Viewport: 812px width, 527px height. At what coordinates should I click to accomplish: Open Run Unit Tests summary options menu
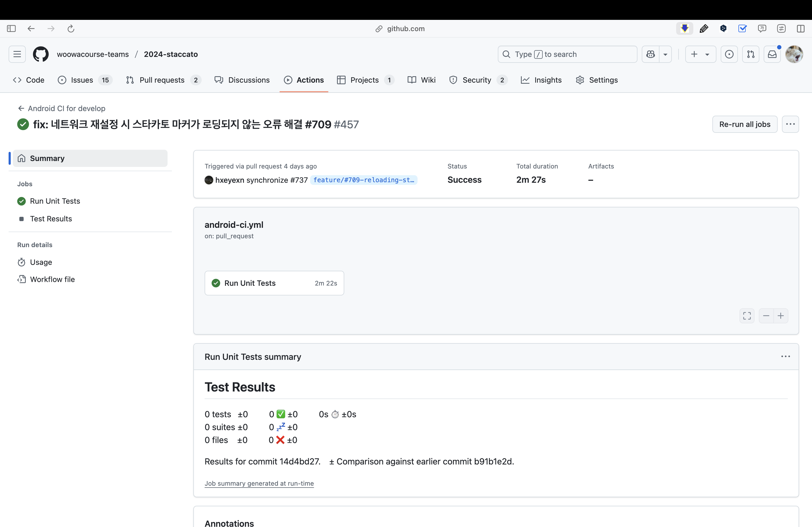click(785, 357)
